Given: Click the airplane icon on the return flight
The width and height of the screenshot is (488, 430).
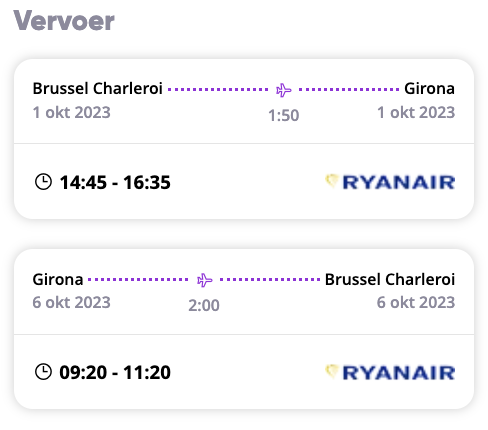Looking at the screenshot, I should [204, 280].
